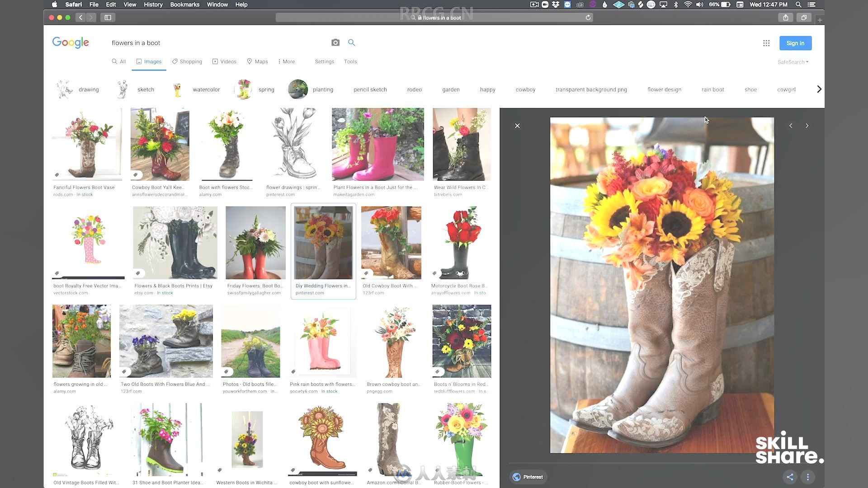Open Wi-Fi status menu
The width and height of the screenshot is (868, 488).
[688, 5]
